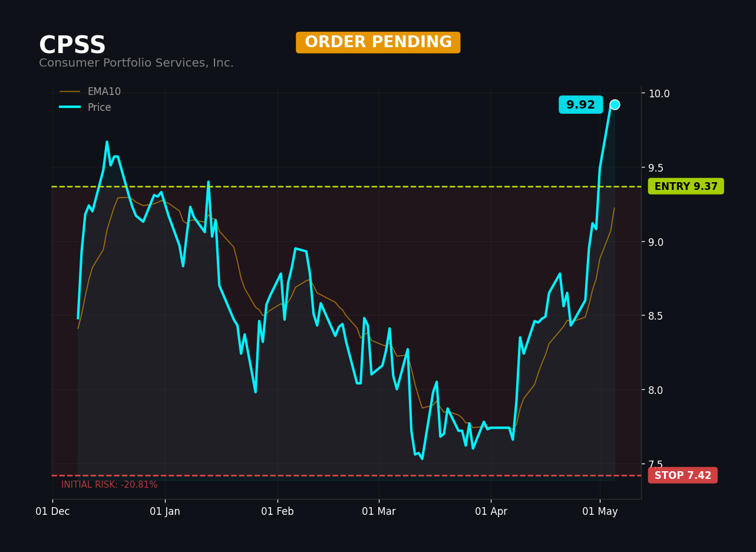Image resolution: width=756 pixels, height=552 pixels.
Task: Click the 8.0 price axis value
Action: (x=656, y=390)
